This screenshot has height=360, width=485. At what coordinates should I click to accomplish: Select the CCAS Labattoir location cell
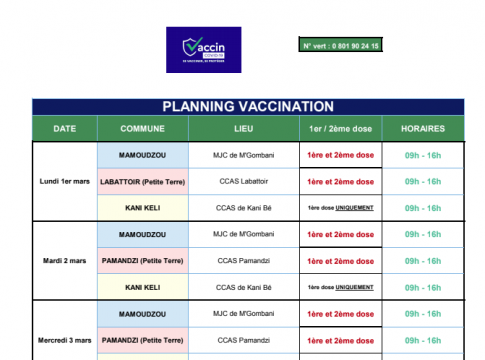(244, 181)
